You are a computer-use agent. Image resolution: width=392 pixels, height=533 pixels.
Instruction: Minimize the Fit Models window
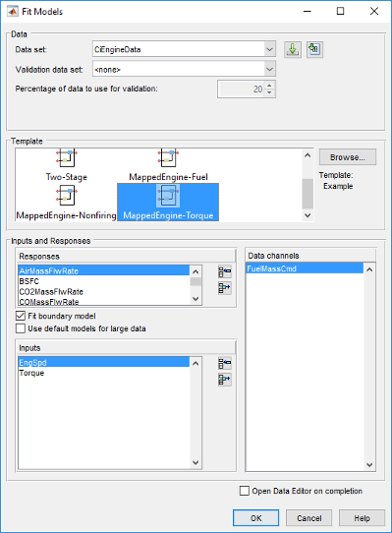coord(308,11)
